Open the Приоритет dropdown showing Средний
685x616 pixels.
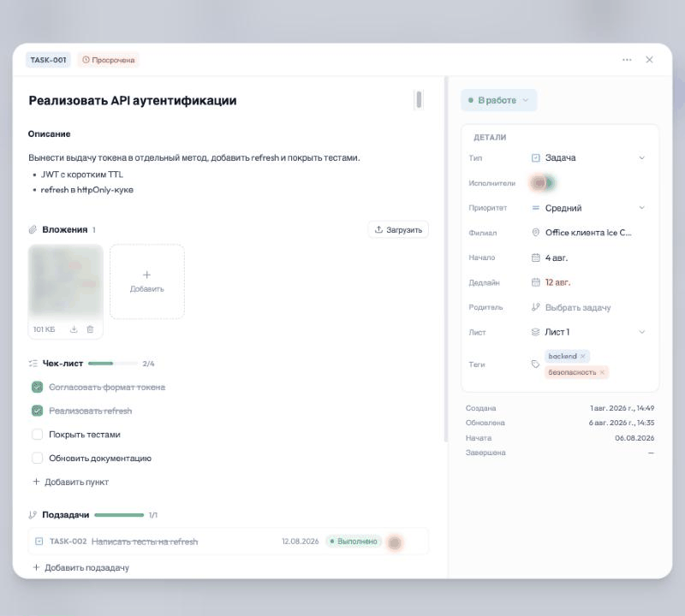(x=588, y=208)
